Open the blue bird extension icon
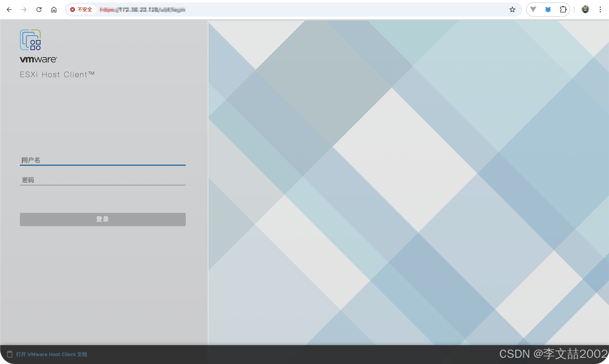The width and height of the screenshot is (609, 364). 548,10
